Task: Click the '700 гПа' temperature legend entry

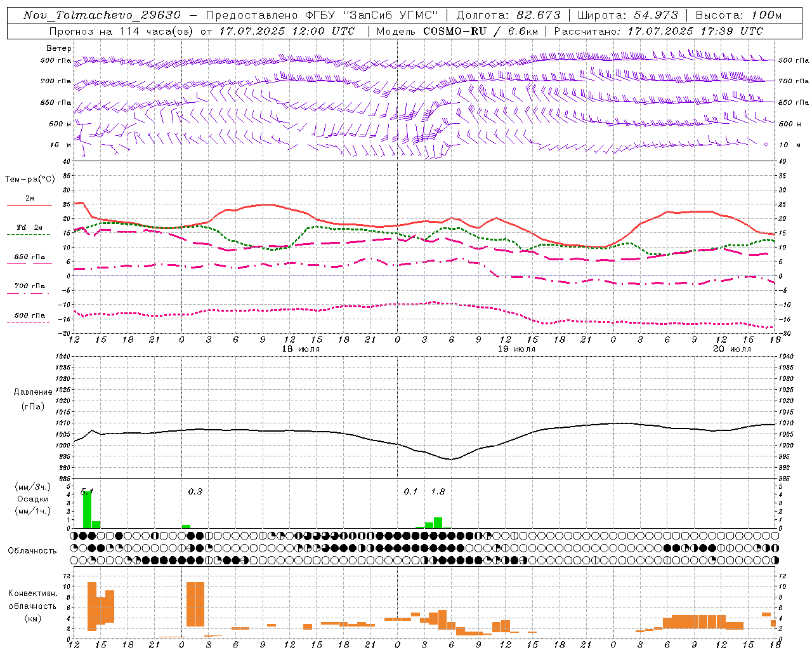Action: [x=30, y=286]
